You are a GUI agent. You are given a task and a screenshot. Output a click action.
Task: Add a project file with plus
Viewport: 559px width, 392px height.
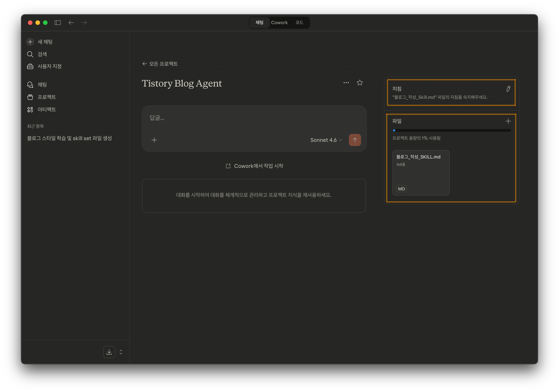(x=508, y=121)
